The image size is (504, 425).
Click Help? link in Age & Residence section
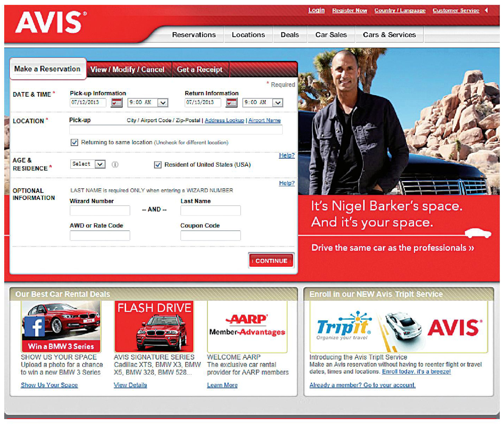point(287,155)
